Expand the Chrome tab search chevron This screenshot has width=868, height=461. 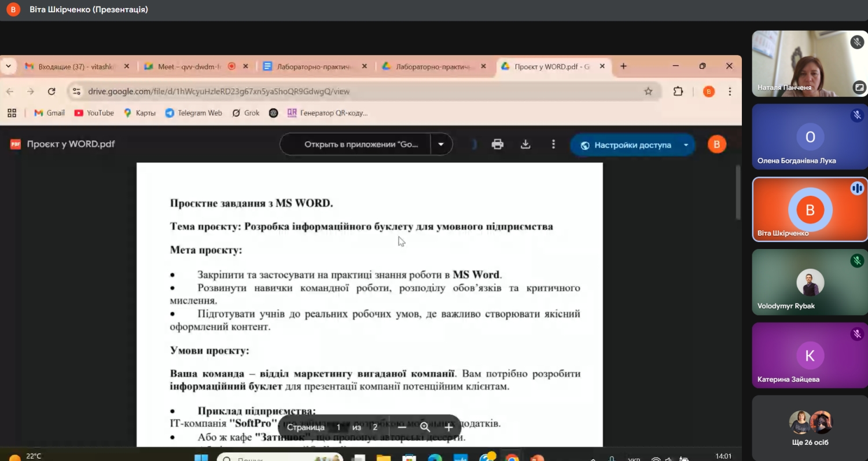[x=8, y=67]
